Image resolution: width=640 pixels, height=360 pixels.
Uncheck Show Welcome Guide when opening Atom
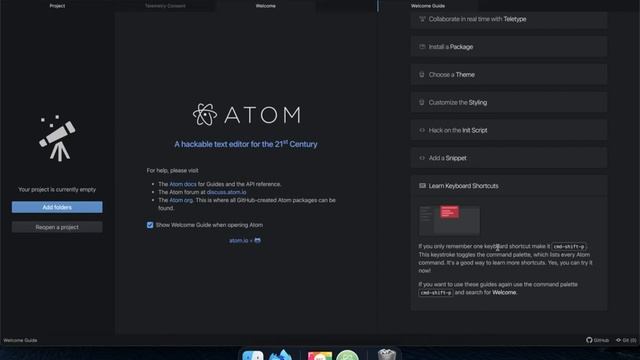(150, 225)
